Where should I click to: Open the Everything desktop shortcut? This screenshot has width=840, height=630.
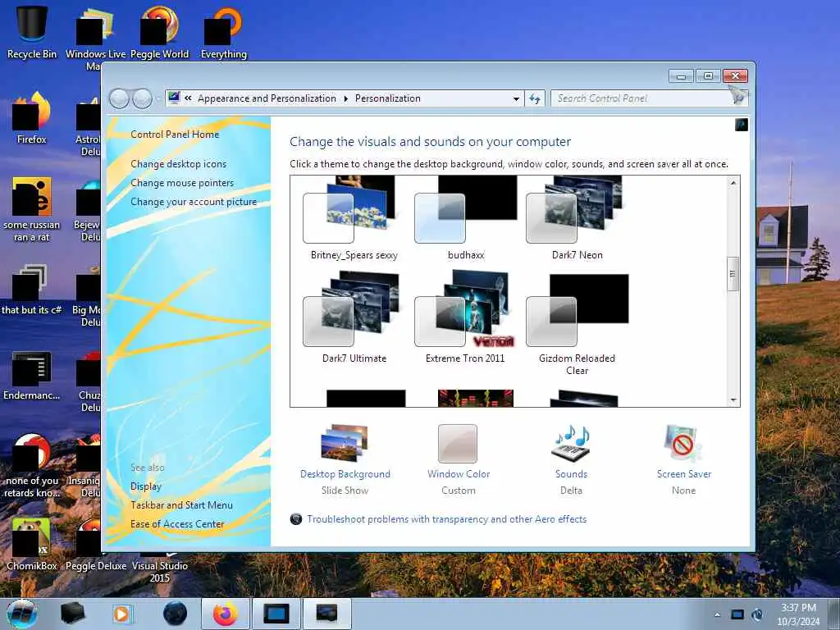click(x=223, y=32)
